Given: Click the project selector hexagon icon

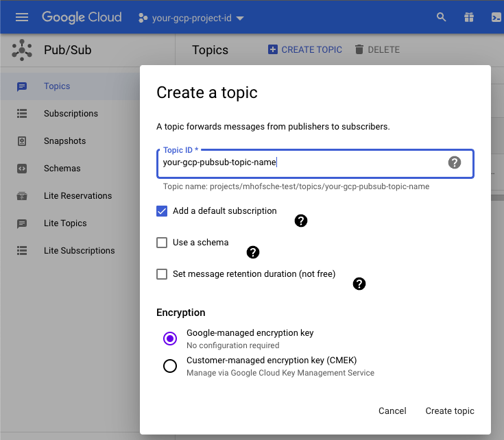Looking at the screenshot, I should pyautogui.click(x=143, y=18).
